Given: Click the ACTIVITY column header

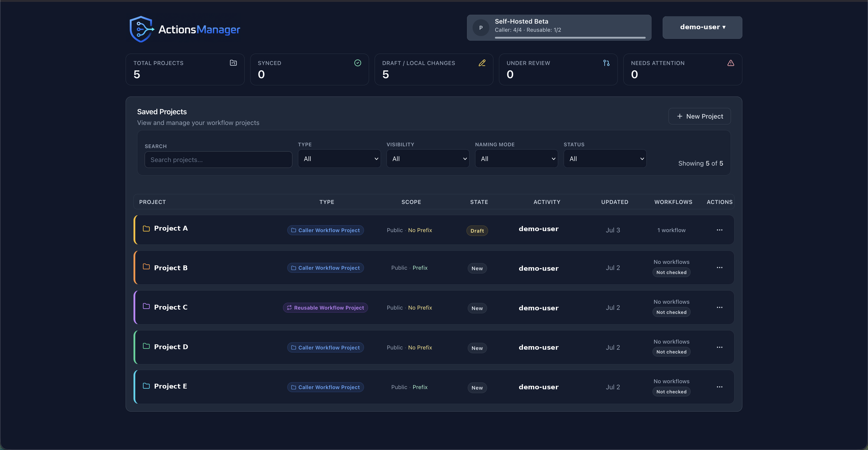Looking at the screenshot, I should (x=546, y=202).
